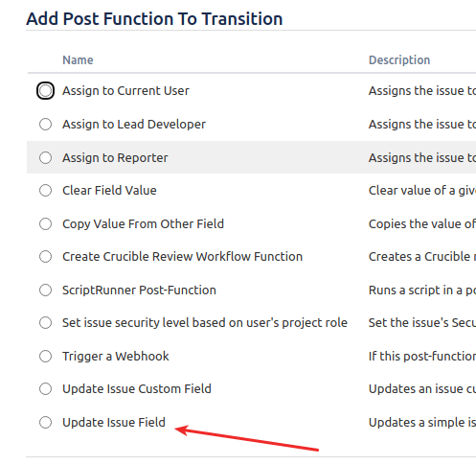The width and height of the screenshot is (476, 465).
Task: Click the Update Issue Field label text
Action: [114, 423]
